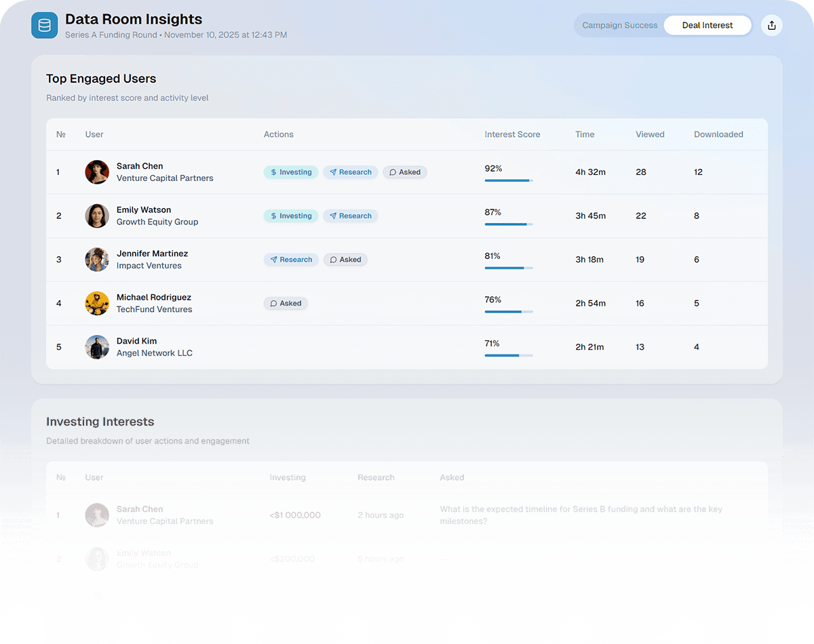
Task: Click the 81% interest score progress bar
Action: [509, 268]
